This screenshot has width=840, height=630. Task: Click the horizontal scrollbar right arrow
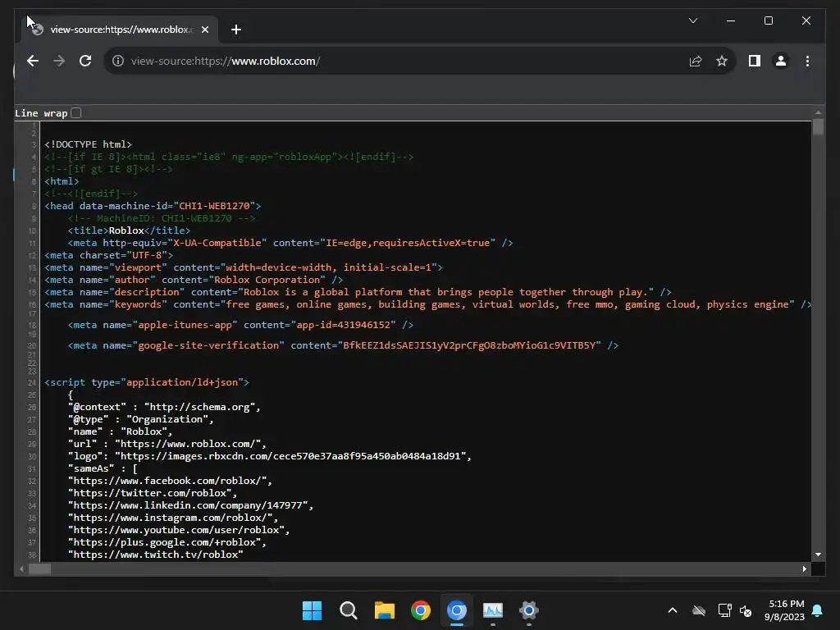pyautogui.click(x=805, y=569)
